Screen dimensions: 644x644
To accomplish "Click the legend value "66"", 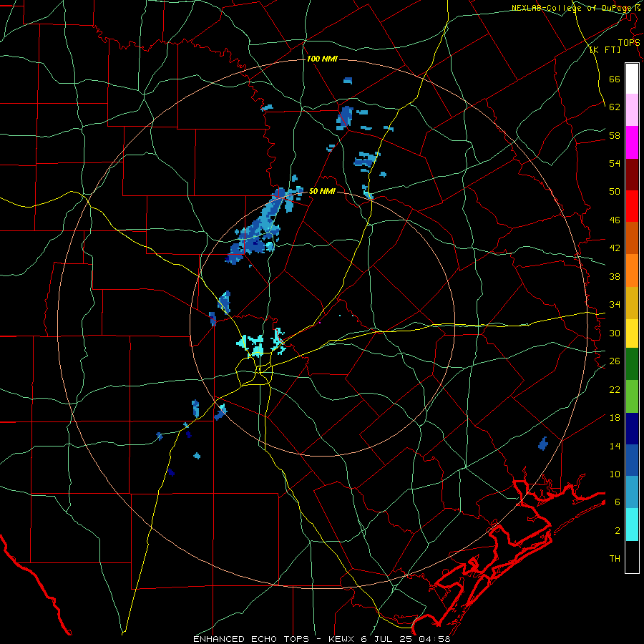I will click(615, 79).
